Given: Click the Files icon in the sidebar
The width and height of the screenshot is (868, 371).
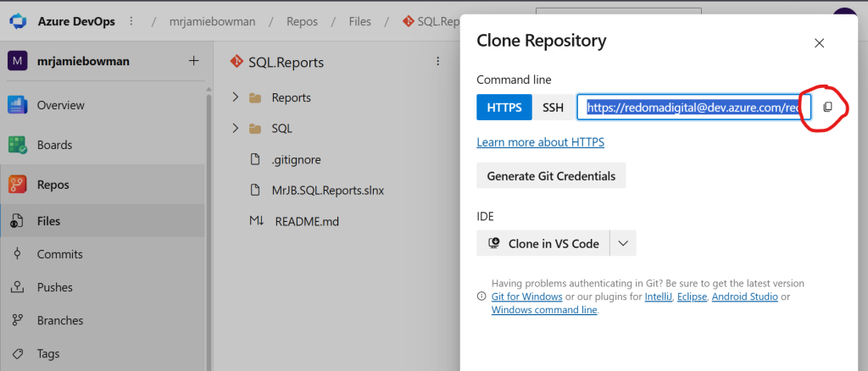Looking at the screenshot, I should [x=17, y=221].
